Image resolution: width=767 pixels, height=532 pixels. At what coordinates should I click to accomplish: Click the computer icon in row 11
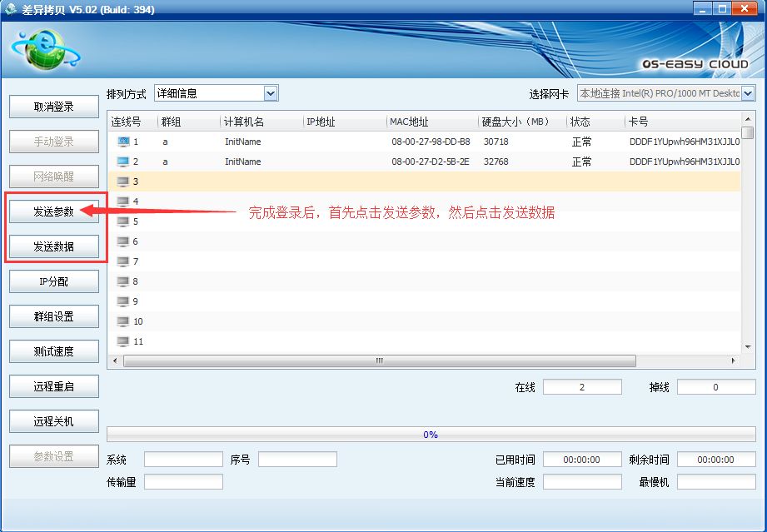123,341
